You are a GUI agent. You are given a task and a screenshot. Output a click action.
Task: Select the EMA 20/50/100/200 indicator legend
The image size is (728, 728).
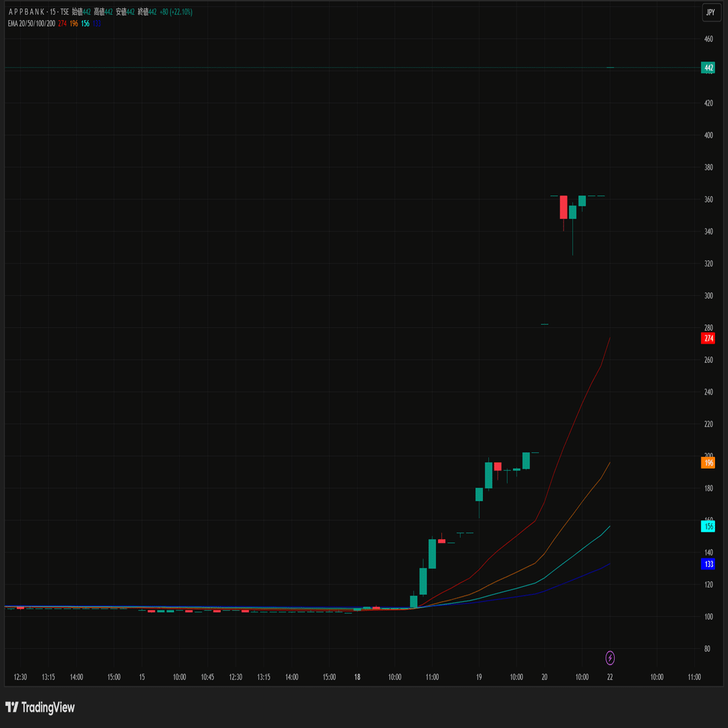tap(31, 23)
